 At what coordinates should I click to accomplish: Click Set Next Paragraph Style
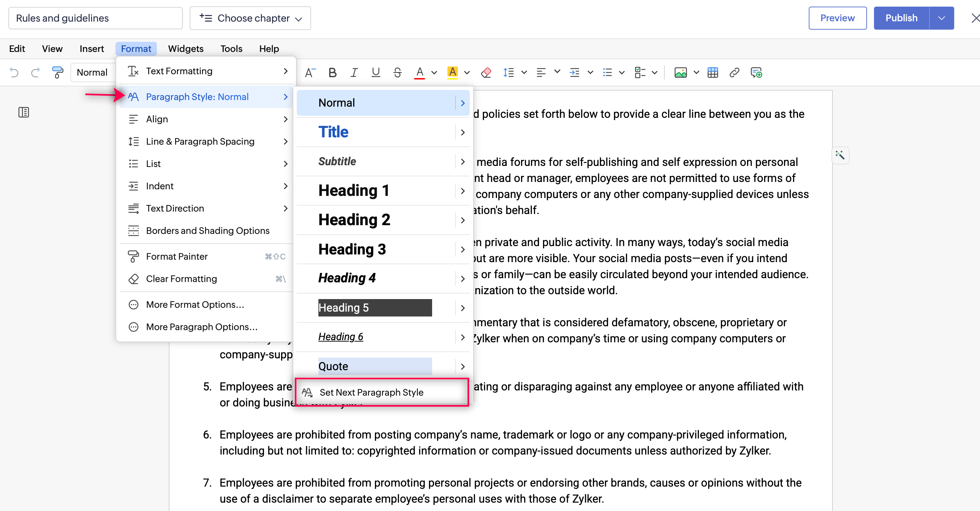371,392
